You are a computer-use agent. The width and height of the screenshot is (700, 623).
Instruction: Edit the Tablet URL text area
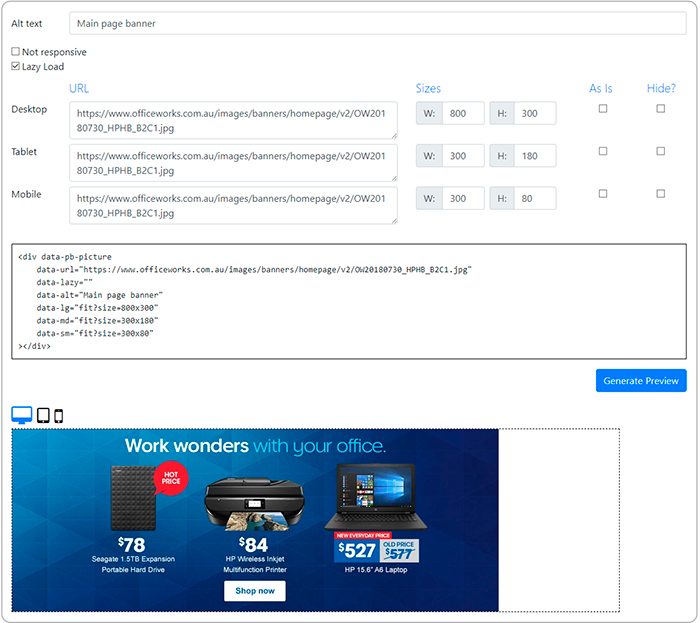(x=233, y=163)
